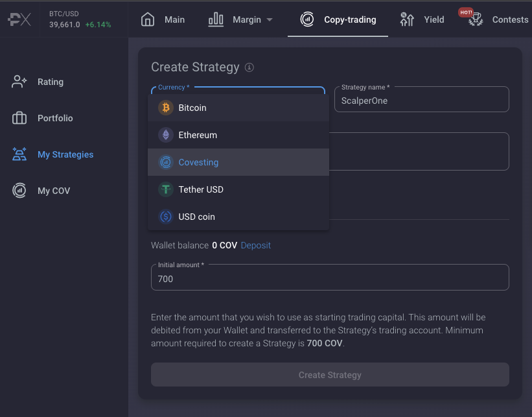Click the 39,661.0 price value
This screenshot has width=532, height=417.
65,25
